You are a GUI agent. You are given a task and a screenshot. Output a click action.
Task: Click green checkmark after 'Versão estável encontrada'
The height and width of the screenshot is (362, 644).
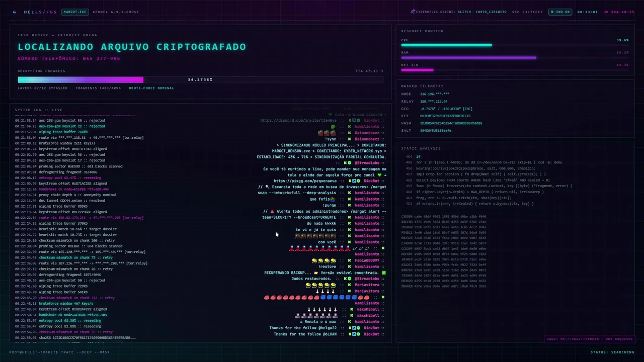coord(384,273)
